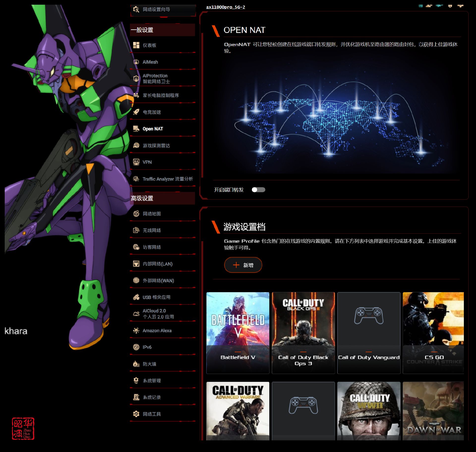This screenshot has width=476, height=452.
Task: Click the VPN monitor icon
Action: (x=136, y=162)
